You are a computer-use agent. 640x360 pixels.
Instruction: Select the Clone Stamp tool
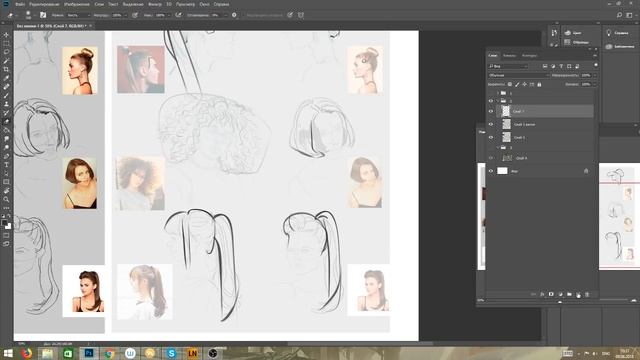[x=6, y=104]
